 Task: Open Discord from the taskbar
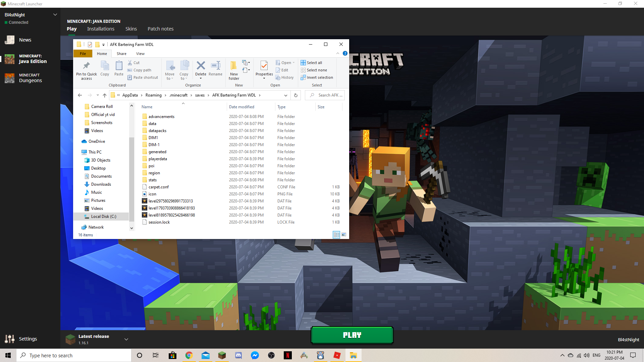point(238,355)
